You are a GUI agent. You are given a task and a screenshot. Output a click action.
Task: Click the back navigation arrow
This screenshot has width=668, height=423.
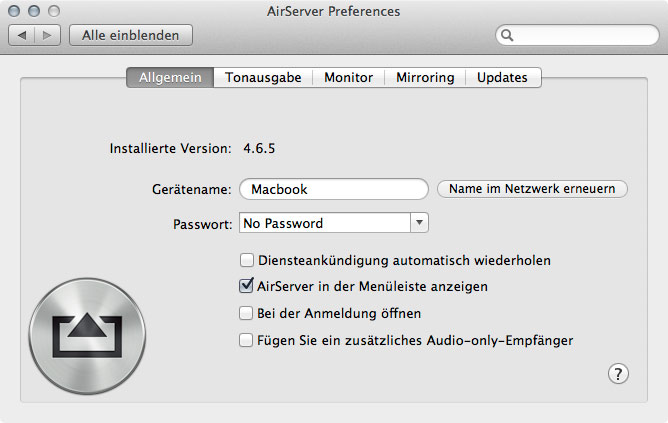tap(22, 35)
